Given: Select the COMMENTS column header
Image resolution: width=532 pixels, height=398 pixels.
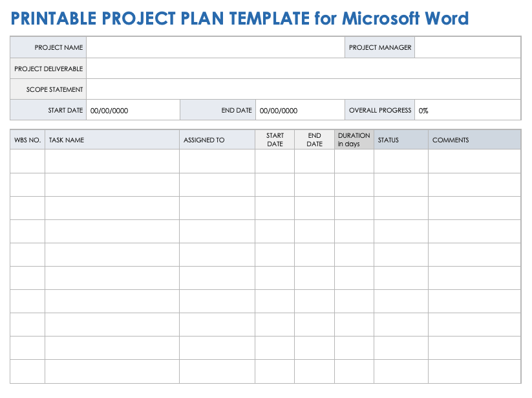Looking at the screenshot, I should [451, 140].
